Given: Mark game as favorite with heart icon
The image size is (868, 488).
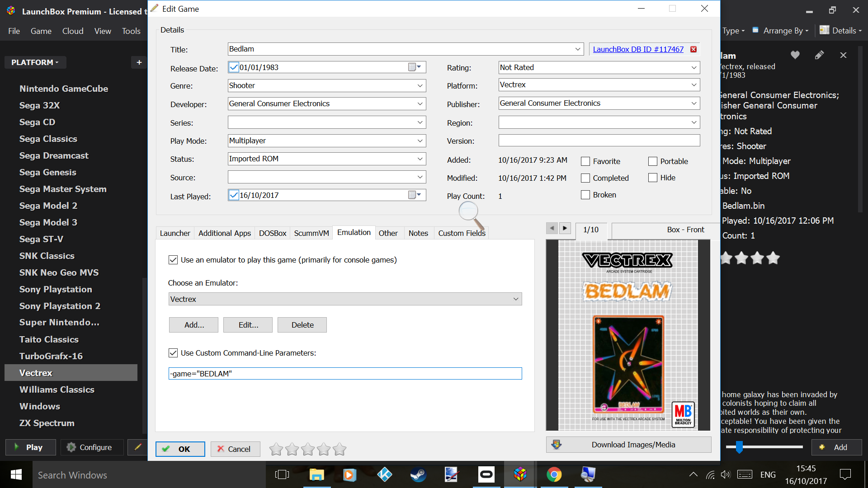Looking at the screenshot, I should (x=795, y=55).
